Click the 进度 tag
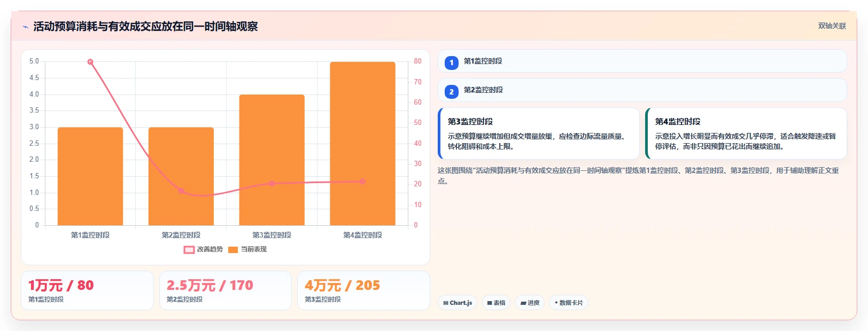Viewport: 868px width, 331px height. coord(530,303)
